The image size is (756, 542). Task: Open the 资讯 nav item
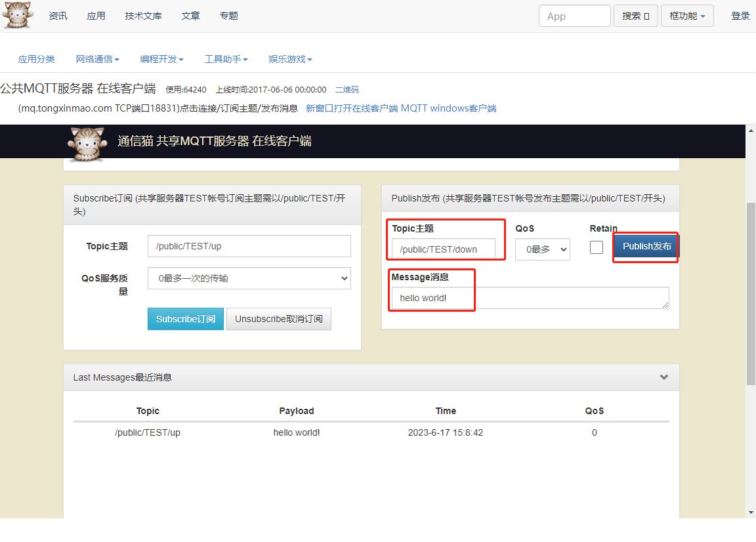point(58,16)
